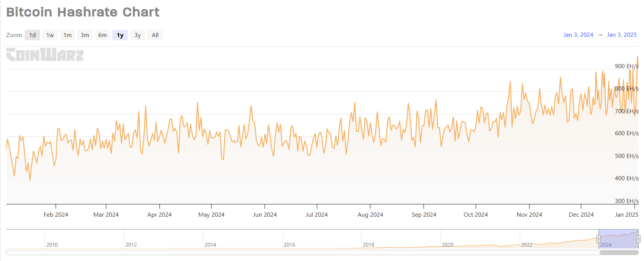Click year 2010 in the navigator

tap(52, 245)
